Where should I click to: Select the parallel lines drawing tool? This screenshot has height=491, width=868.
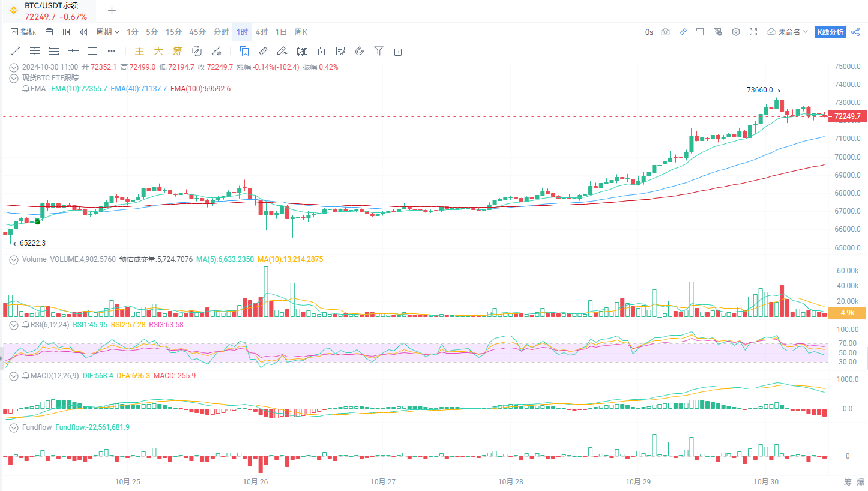(x=54, y=51)
